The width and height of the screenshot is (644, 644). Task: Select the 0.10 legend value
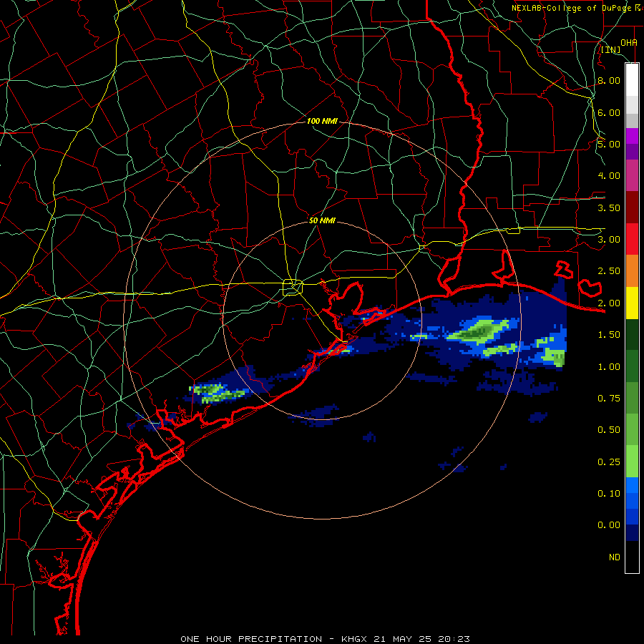pos(609,494)
